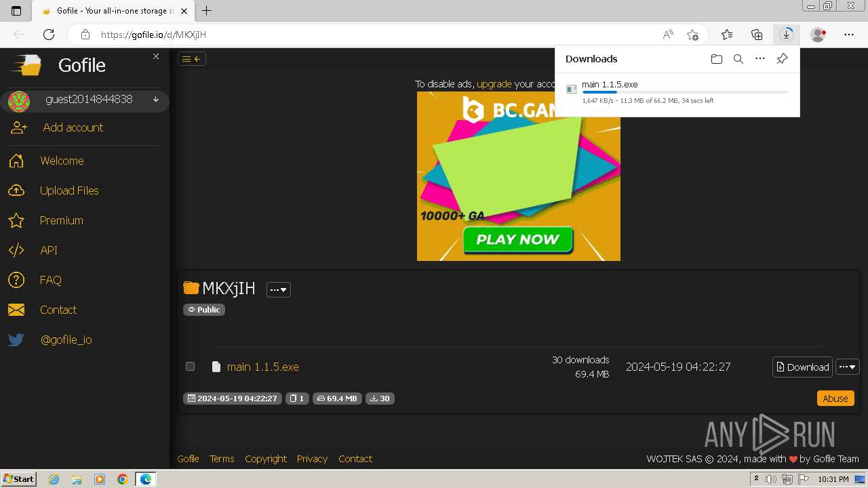Select checkbox for main 1.1.5.exe
Image resolution: width=868 pixels, height=488 pixels.
191,367
